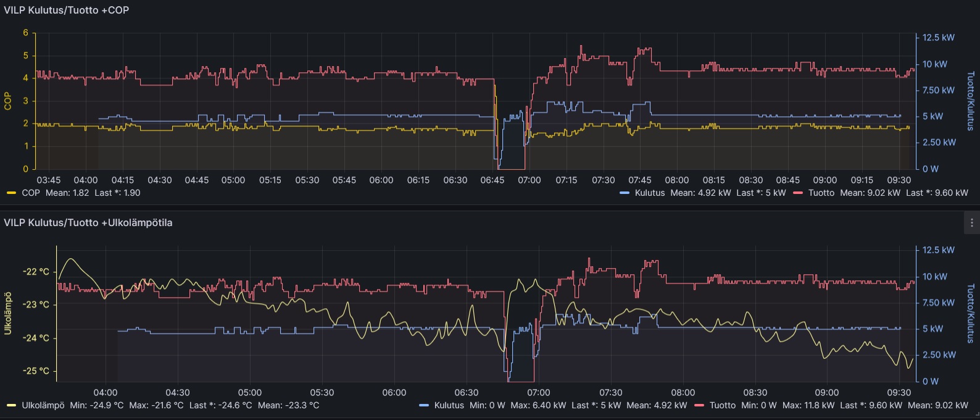Open the VILP Kulutus/Tuotto +Ulkolämpötila title menu
Screen dimensions: 980x420
[x=88, y=222]
